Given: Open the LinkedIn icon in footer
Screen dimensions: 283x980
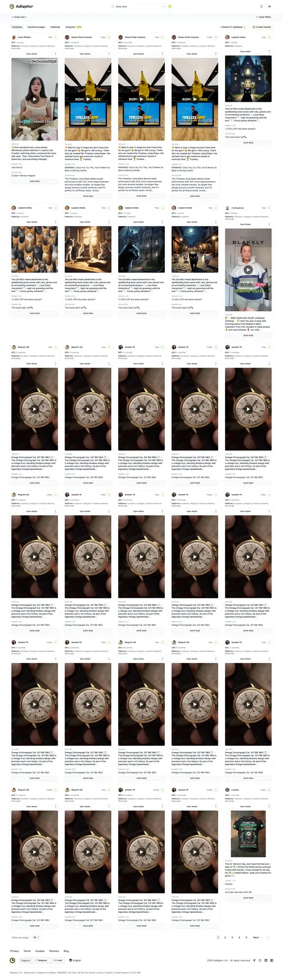Looking at the screenshot, I should click(266, 960).
